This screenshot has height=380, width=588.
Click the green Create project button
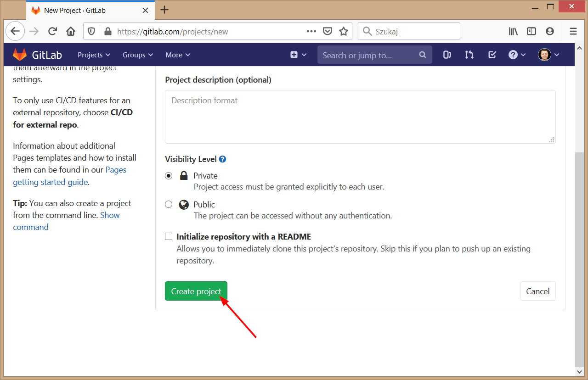point(196,291)
